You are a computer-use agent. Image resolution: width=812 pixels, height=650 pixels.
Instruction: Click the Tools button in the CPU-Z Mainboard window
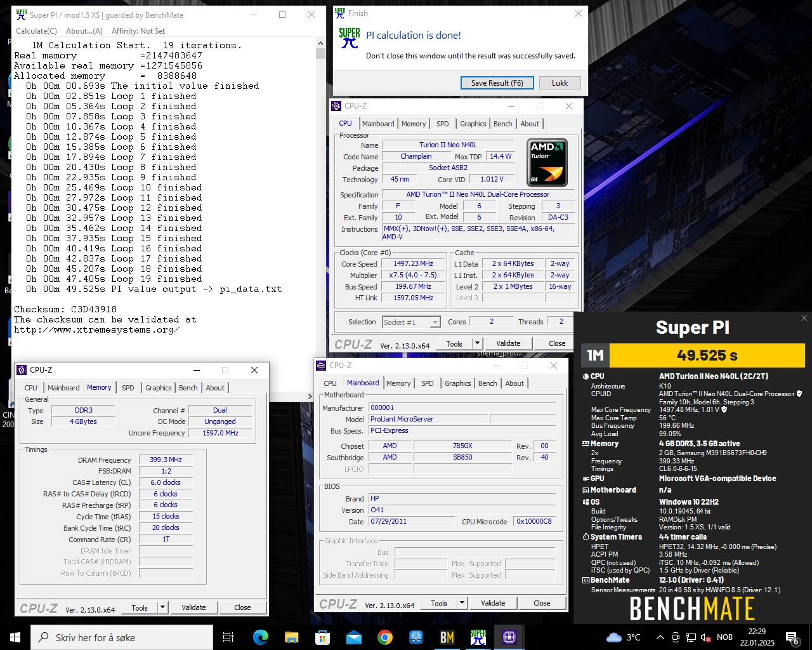tap(439, 603)
